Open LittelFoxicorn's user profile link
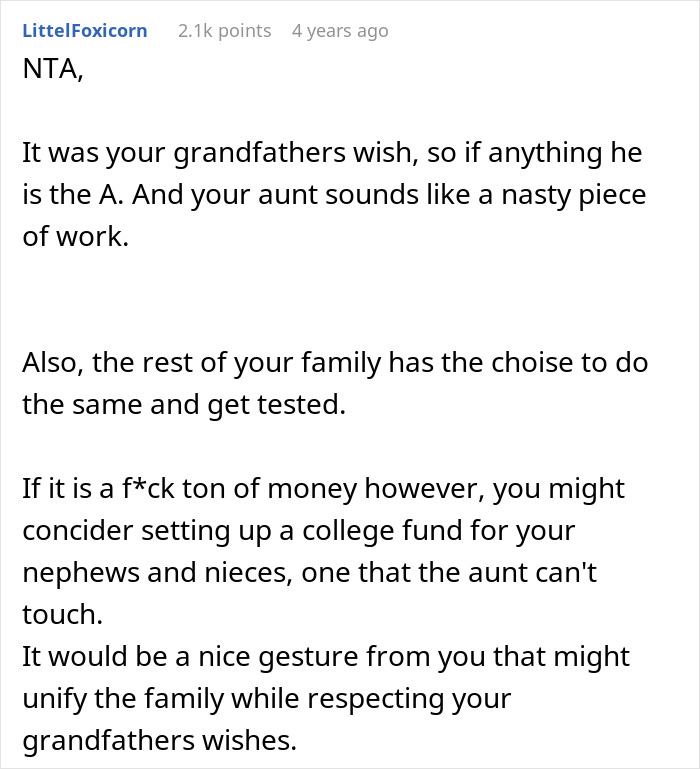700x769 pixels. (84, 31)
